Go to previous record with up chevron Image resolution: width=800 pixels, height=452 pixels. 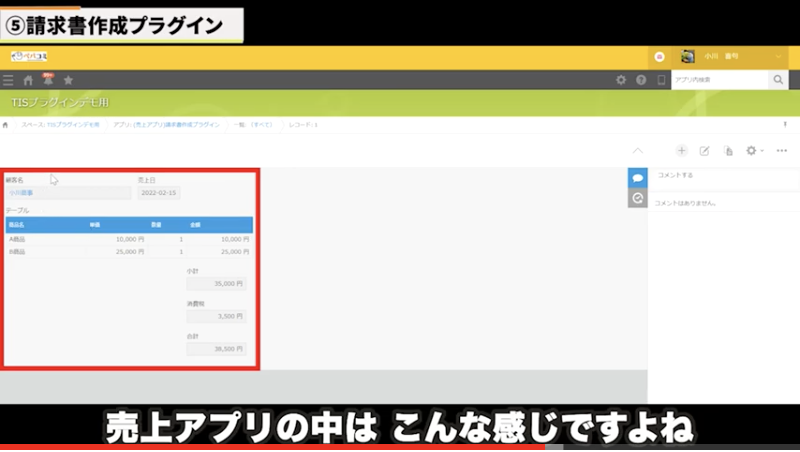(638, 151)
